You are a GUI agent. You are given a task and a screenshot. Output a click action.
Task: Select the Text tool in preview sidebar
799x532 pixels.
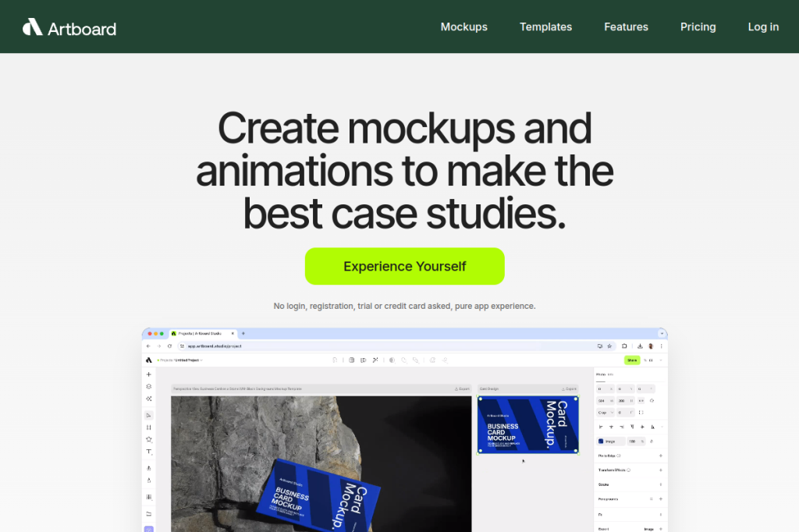click(x=149, y=452)
